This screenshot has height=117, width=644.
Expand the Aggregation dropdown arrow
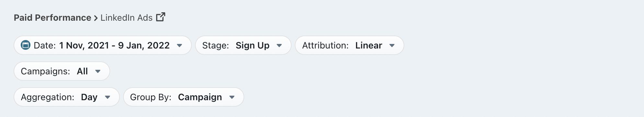pos(108,97)
